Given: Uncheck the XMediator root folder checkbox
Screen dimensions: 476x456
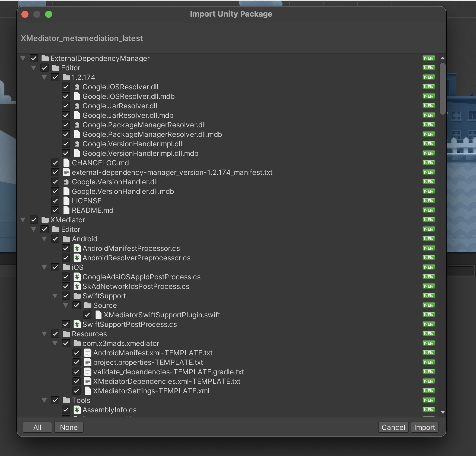Looking at the screenshot, I should (x=34, y=220).
